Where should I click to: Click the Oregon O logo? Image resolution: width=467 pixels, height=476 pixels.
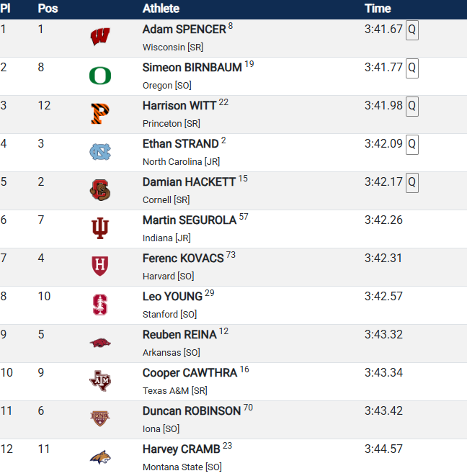tap(100, 76)
